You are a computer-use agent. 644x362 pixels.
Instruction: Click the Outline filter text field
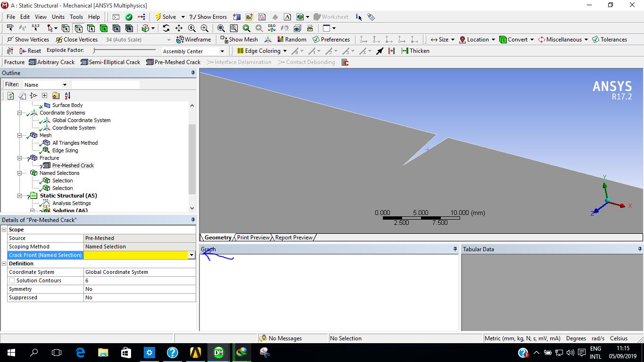click(x=106, y=85)
